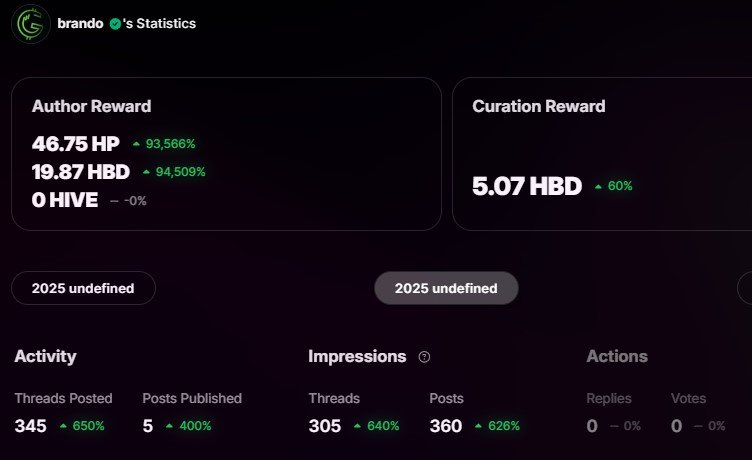Click the 19.87 HBD reward value
Viewport: 752px width, 460px height.
click(81, 172)
